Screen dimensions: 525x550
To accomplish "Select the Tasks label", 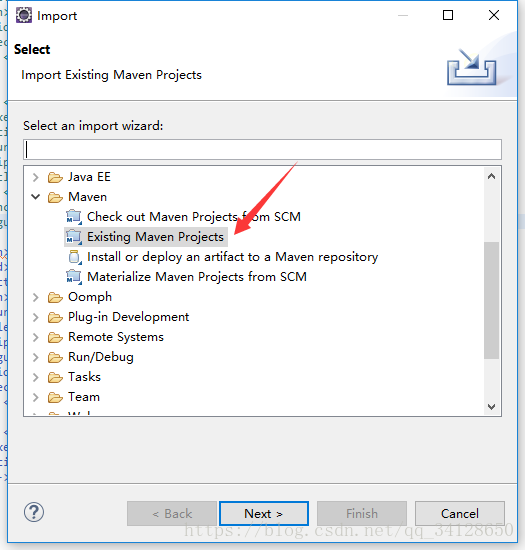I will 85,377.
